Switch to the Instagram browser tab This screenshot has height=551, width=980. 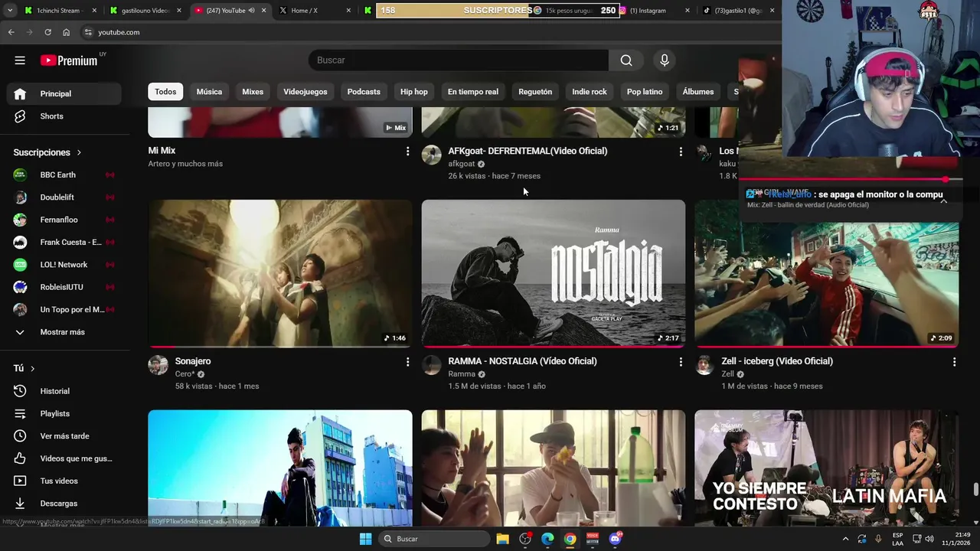click(x=653, y=11)
